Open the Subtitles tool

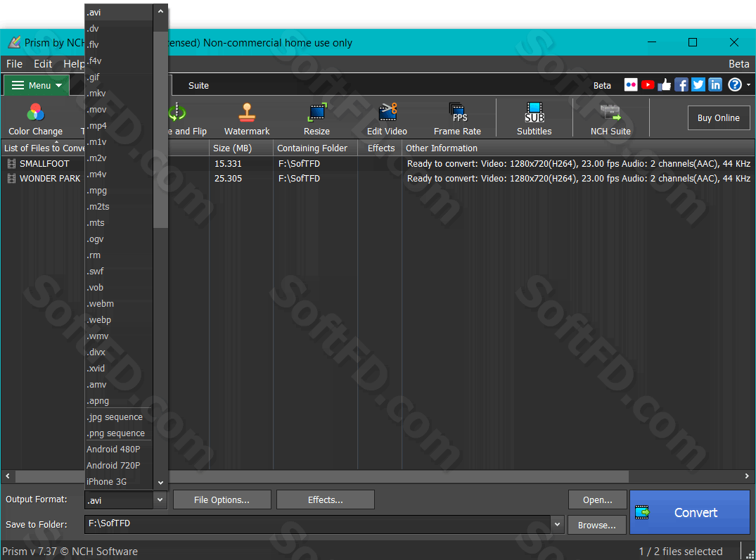(534, 119)
